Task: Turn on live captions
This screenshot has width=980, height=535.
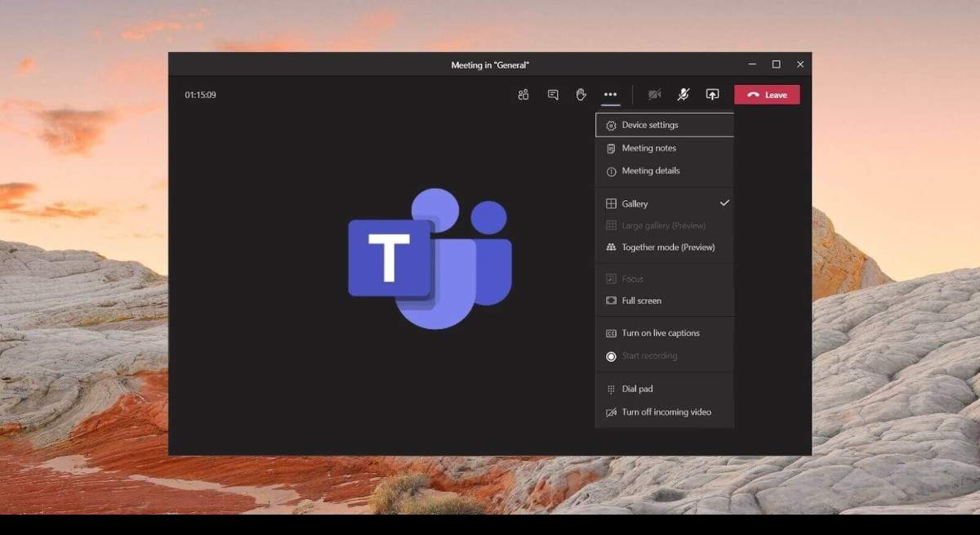Action: point(665,333)
